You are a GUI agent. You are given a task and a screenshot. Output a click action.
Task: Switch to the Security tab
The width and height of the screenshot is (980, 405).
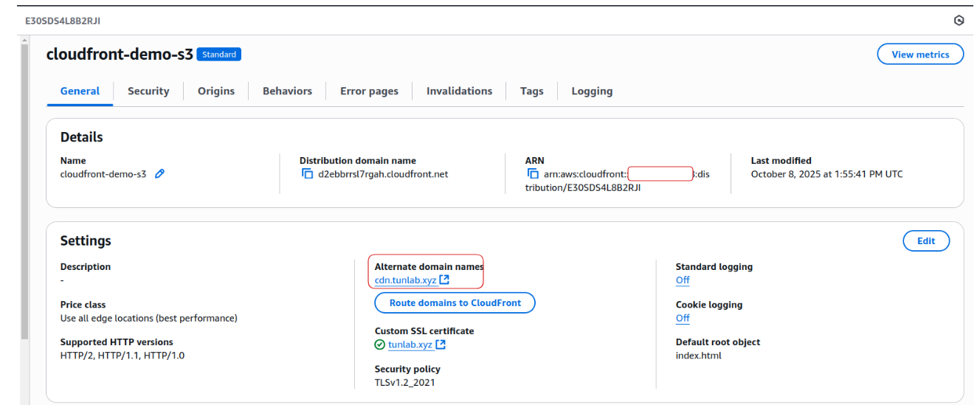coord(148,91)
